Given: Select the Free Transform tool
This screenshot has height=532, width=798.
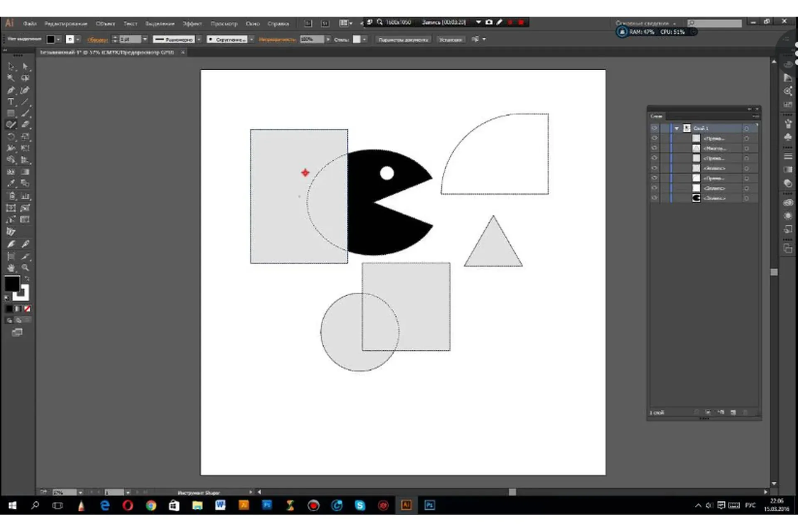Looking at the screenshot, I should [x=25, y=148].
